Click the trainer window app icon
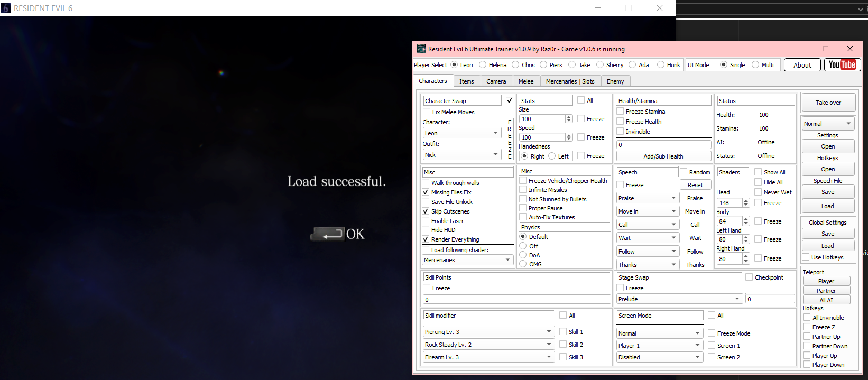The width and height of the screenshot is (868, 380). [421, 49]
